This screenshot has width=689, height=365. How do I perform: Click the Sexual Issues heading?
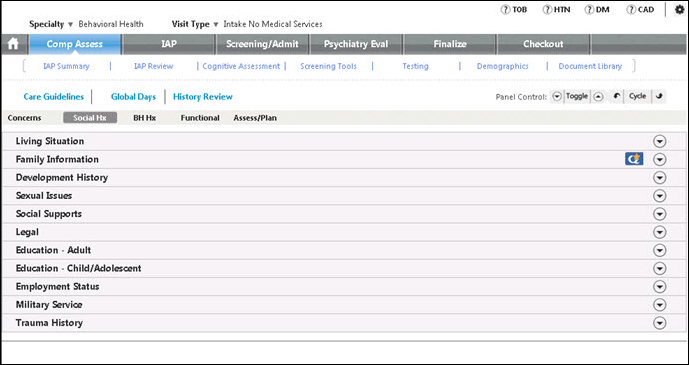tap(44, 196)
